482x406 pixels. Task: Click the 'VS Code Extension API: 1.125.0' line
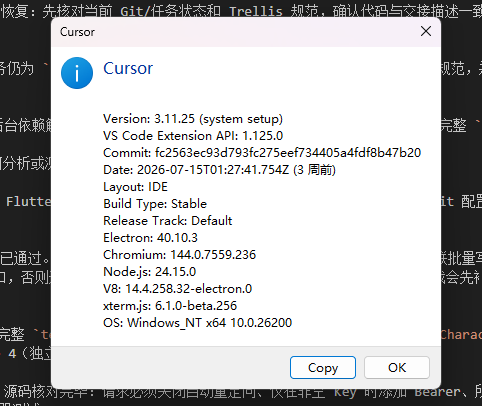(193, 136)
